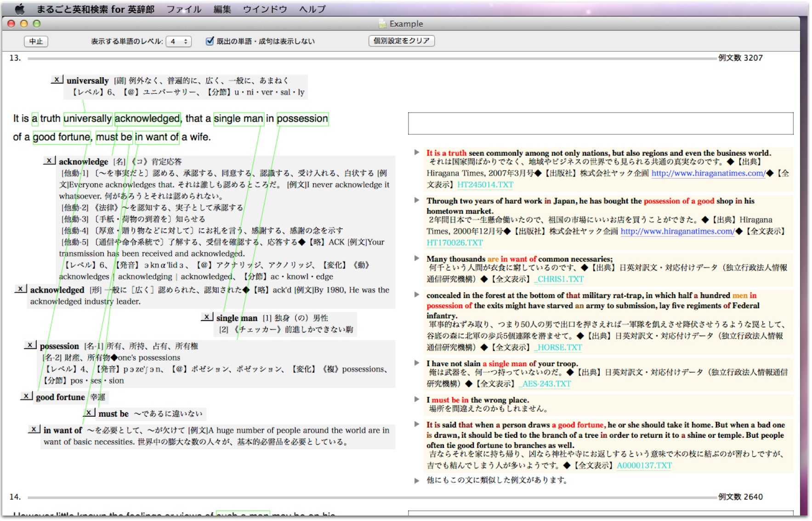Viewport: 812px width, 521px height.
Task: Click the Apple menu icon
Action: coord(19,9)
